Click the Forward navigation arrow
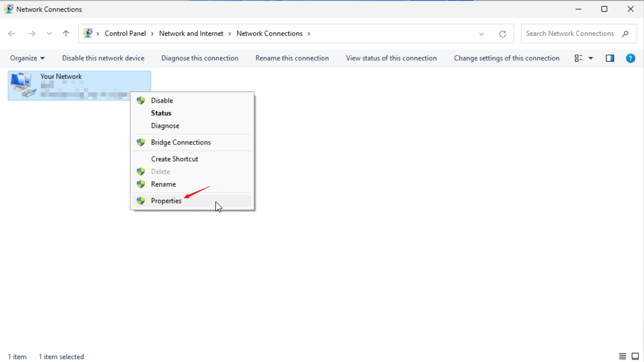Screen dimensions: 644x362 coord(31,34)
